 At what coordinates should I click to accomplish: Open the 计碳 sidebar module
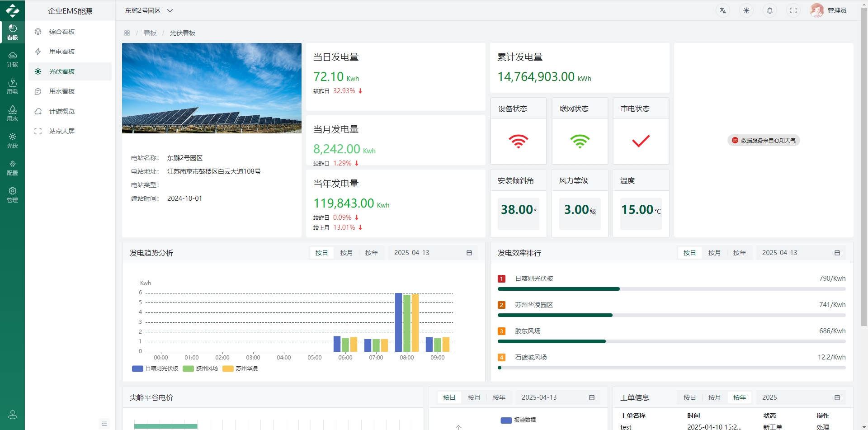coord(12,59)
